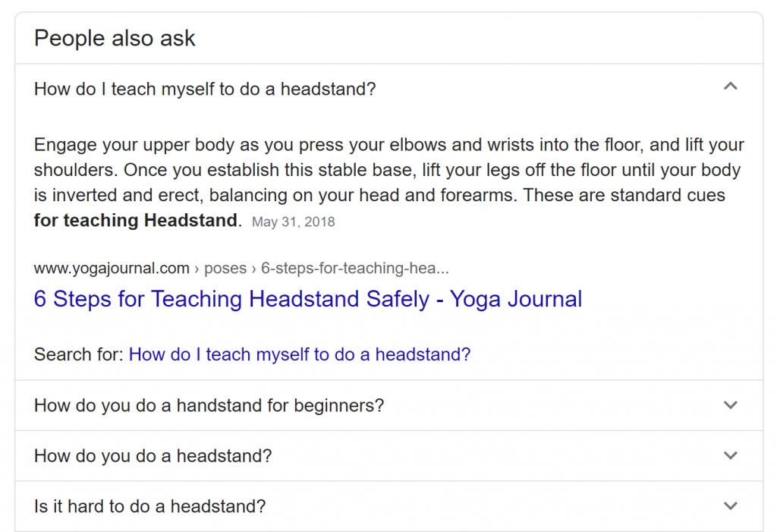This screenshot has width=777, height=532.
Task: Expand chevron for "Is it hard to do a headstand?"
Action: (730, 506)
